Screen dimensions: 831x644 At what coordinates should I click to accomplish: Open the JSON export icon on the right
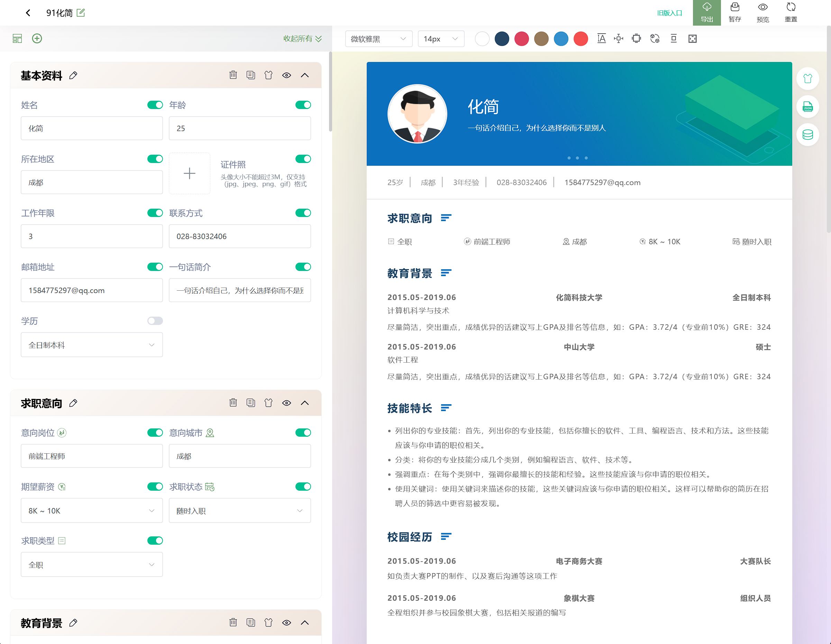[808, 107]
